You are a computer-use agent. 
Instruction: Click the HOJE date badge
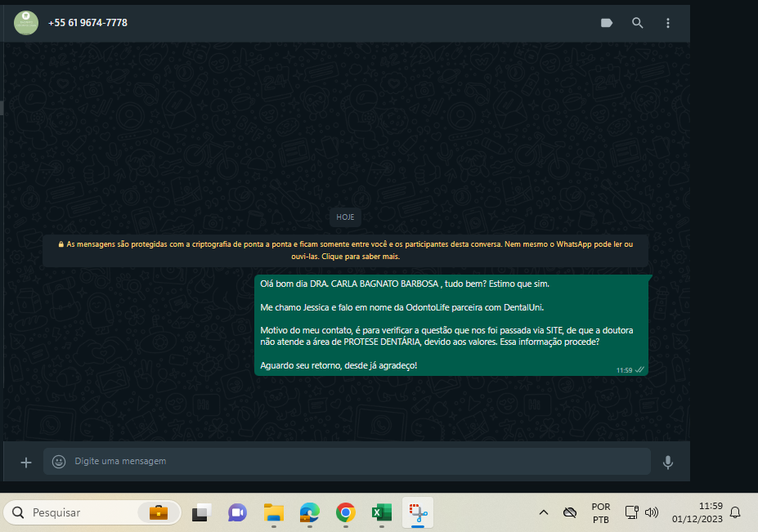point(345,217)
